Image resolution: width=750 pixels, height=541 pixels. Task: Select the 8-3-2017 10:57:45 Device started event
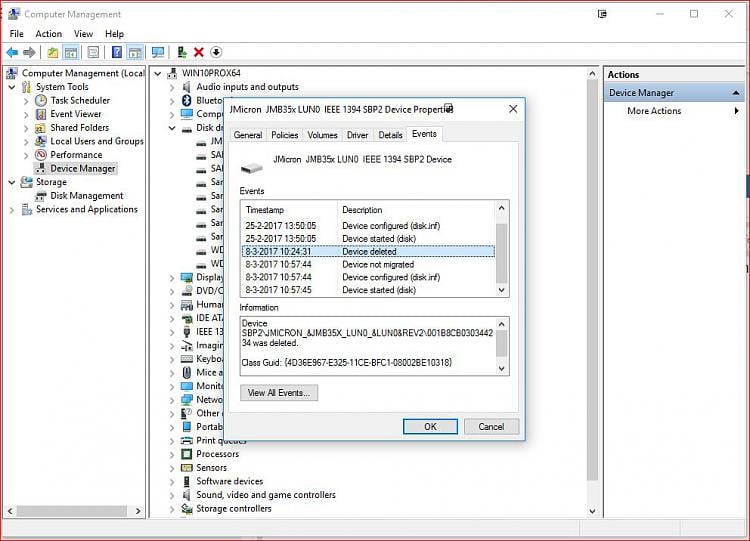pyautogui.click(x=368, y=290)
